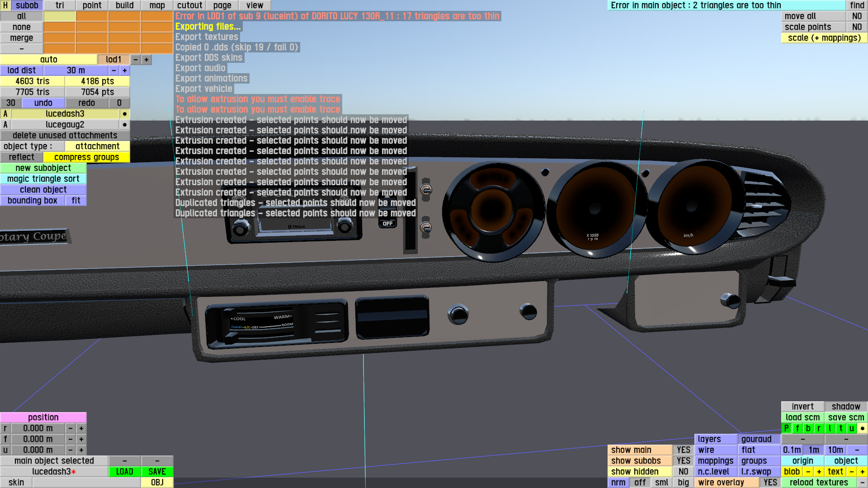The height and width of the screenshot is (488, 868).
Task: Click the H button in top-left corner
Action: coord(5,5)
